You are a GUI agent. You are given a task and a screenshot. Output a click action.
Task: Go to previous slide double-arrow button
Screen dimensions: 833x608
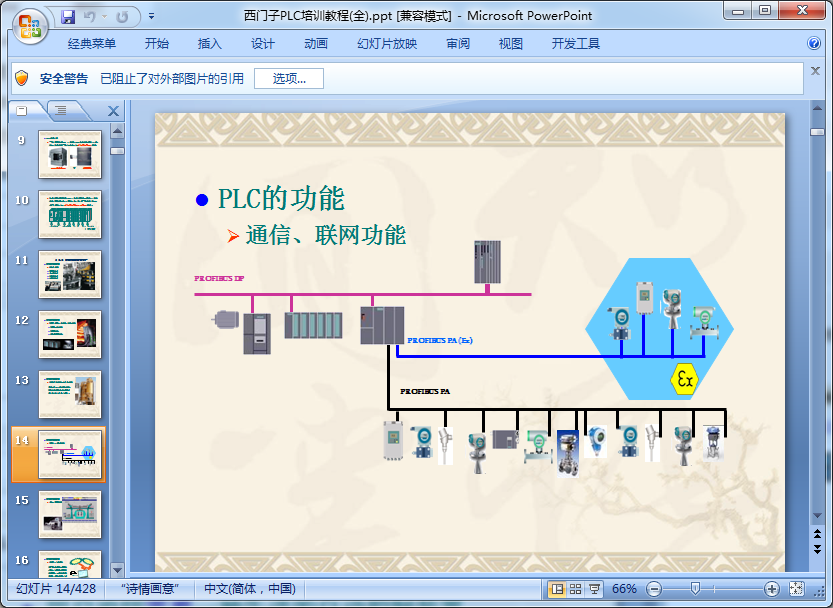click(817, 534)
